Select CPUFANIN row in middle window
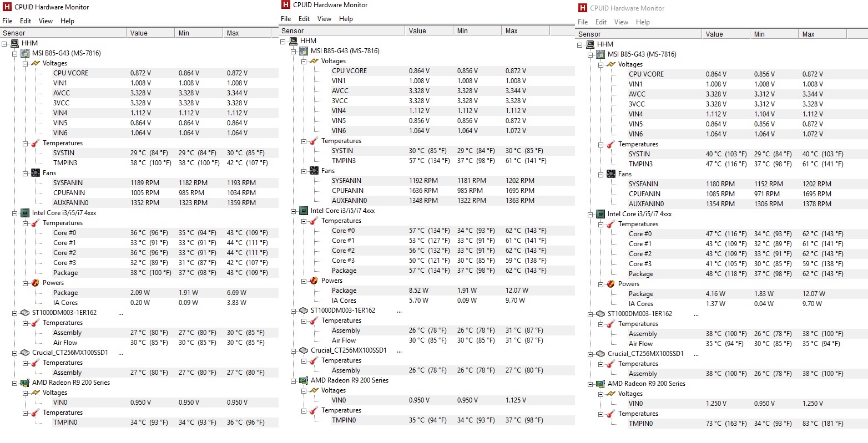Image resolution: width=868 pixels, height=443 pixels. tap(452, 191)
